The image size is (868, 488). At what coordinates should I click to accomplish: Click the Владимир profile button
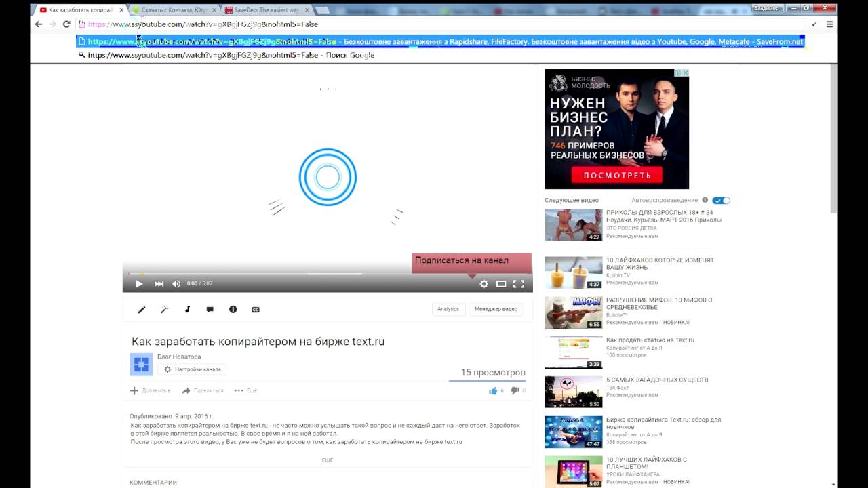click(766, 7)
